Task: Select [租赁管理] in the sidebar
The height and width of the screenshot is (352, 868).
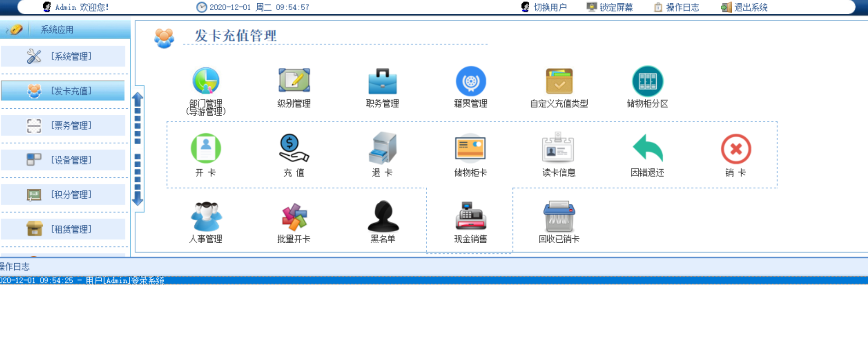Action: 63,229
